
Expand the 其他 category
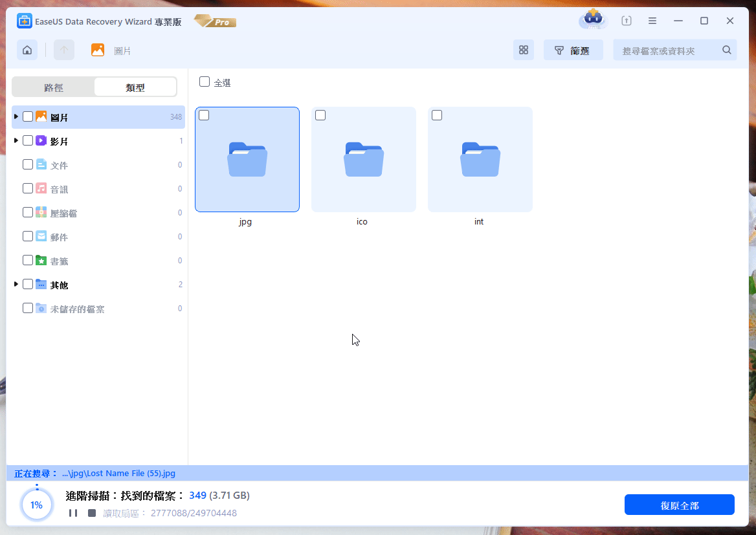tap(16, 285)
